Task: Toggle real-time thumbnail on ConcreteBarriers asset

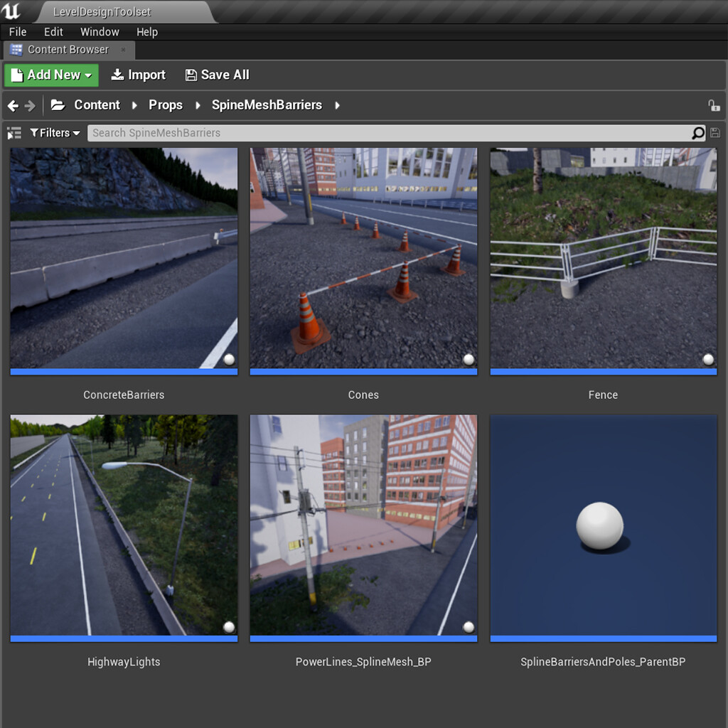Action: [229, 360]
